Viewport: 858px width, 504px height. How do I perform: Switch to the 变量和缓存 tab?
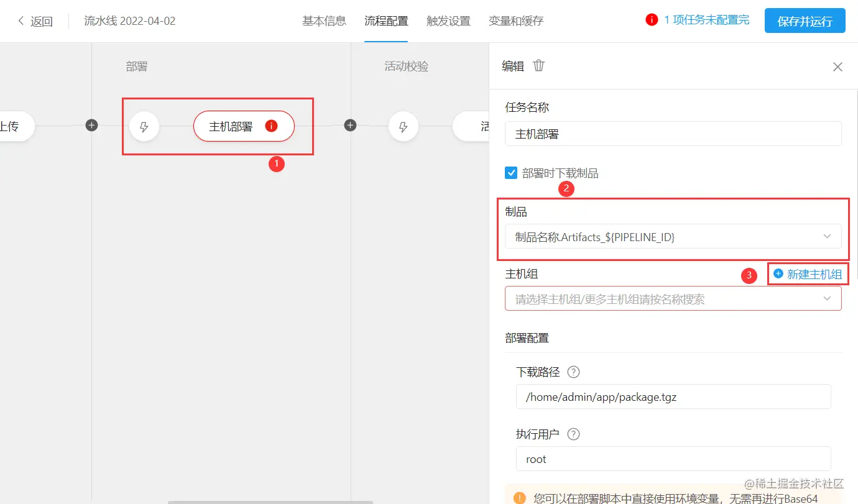[x=516, y=21]
